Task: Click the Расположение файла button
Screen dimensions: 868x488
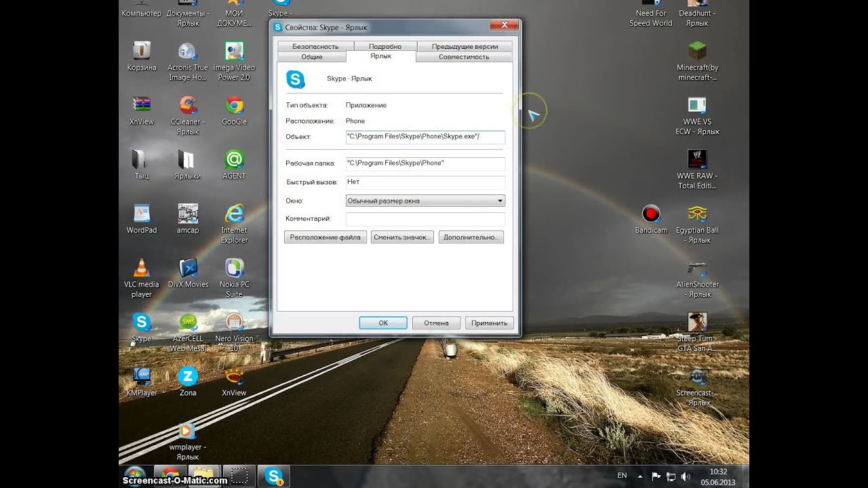Action: 325,237
